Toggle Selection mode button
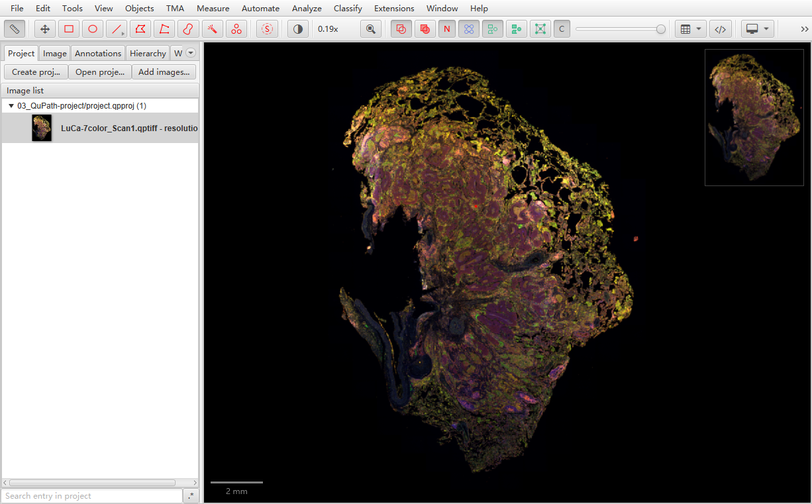This screenshot has width=812, height=504. point(267,29)
